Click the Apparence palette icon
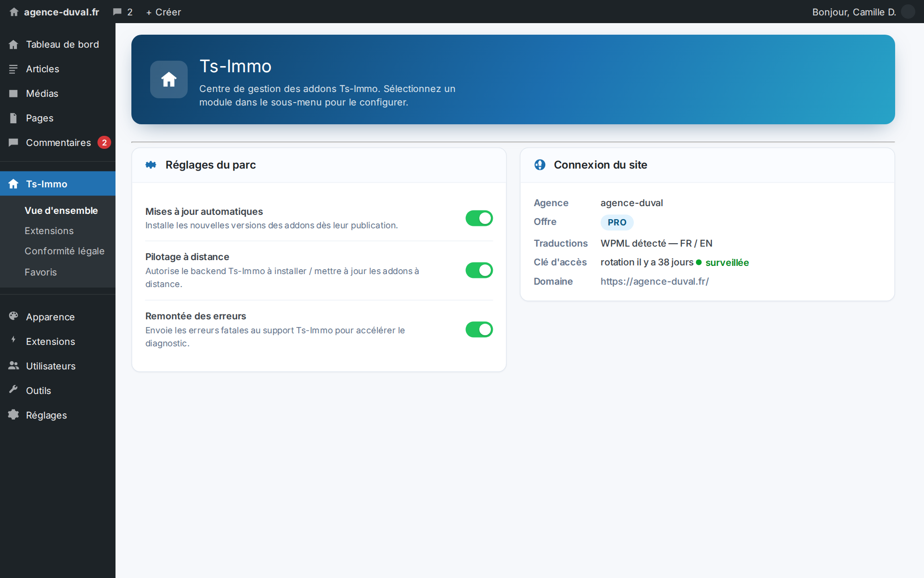The image size is (924, 578). pyautogui.click(x=13, y=316)
